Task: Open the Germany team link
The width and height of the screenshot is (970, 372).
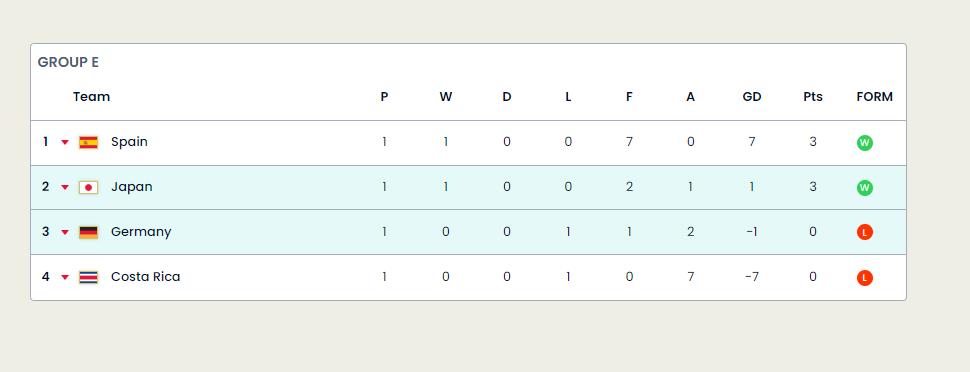Action: (x=141, y=231)
